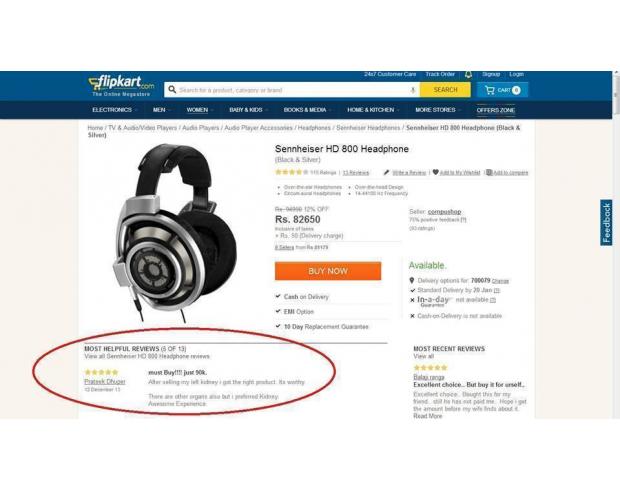Open the Books & Media menu
The height and width of the screenshot is (490, 620).
[307, 110]
